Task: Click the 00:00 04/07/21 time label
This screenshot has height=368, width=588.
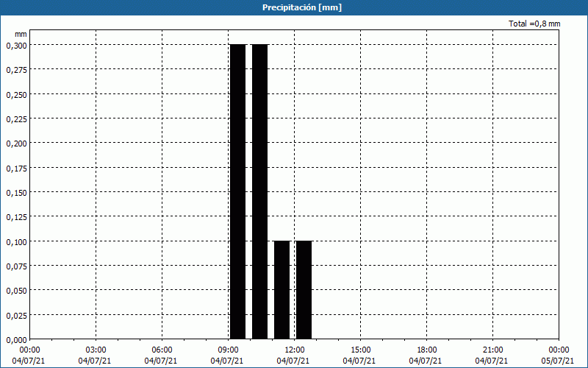Action: pyautogui.click(x=29, y=355)
